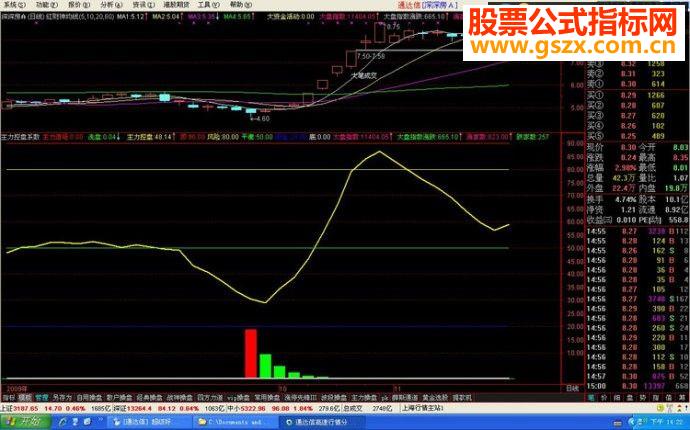Open the 资讯 menu
This screenshot has width=690, height=430.
pyautogui.click(x=143, y=5)
